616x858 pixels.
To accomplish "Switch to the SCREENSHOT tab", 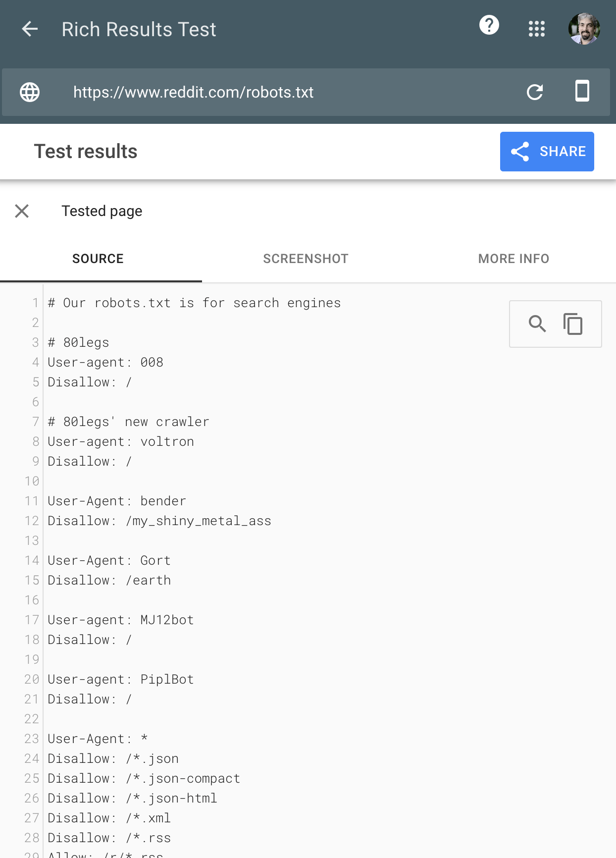I will click(x=306, y=258).
